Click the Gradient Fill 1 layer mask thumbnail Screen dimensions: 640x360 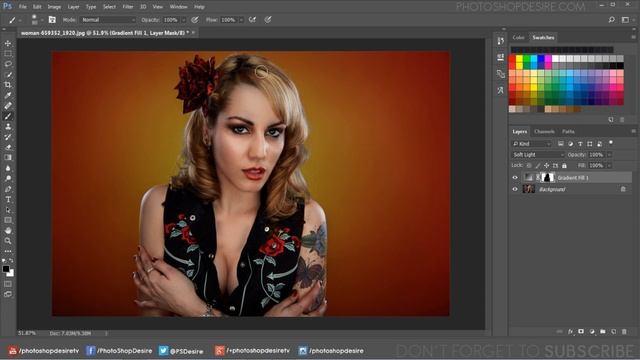coord(548,177)
